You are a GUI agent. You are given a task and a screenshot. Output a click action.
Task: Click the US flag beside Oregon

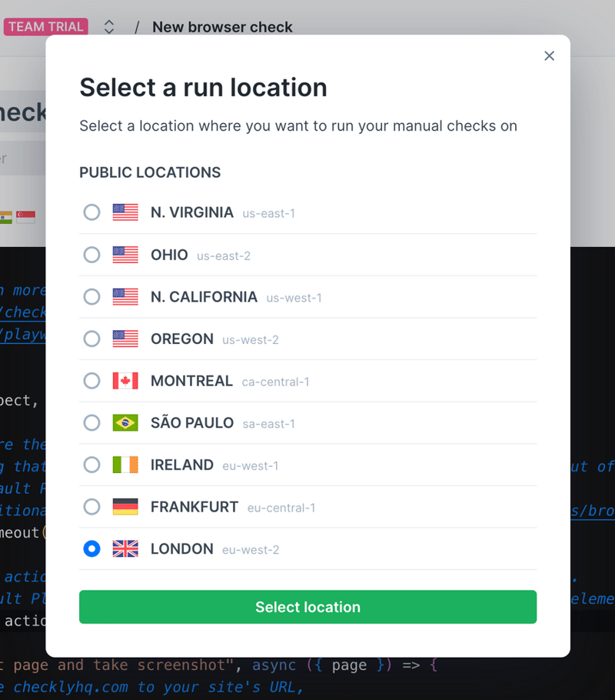pyautogui.click(x=125, y=338)
